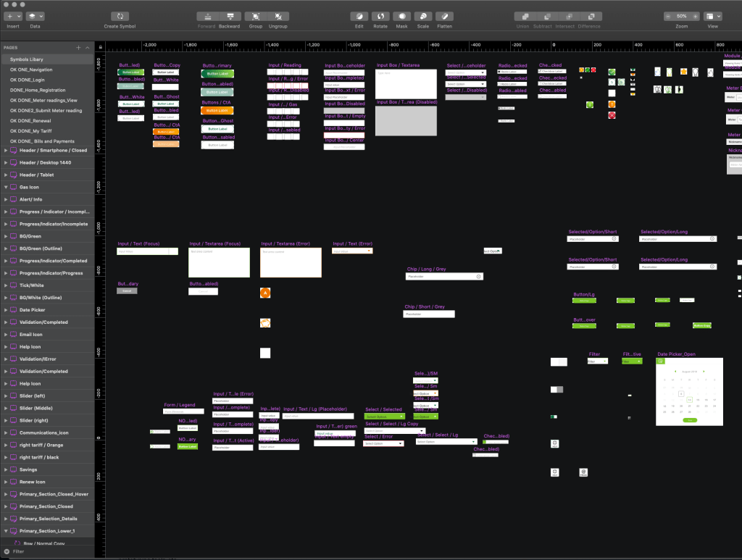Screen dimensions: 742x560
Task: Open the View options dropdown
Action: (713, 16)
